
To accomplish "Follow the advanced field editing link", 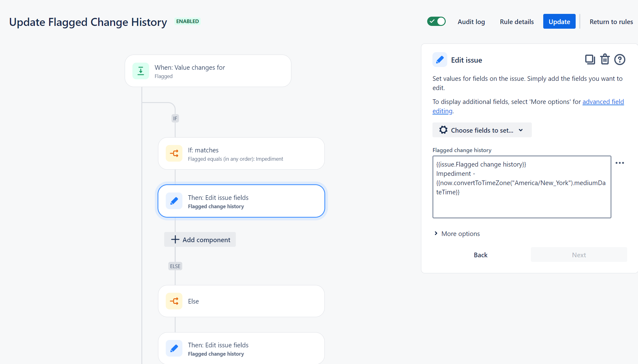I will 603,102.
